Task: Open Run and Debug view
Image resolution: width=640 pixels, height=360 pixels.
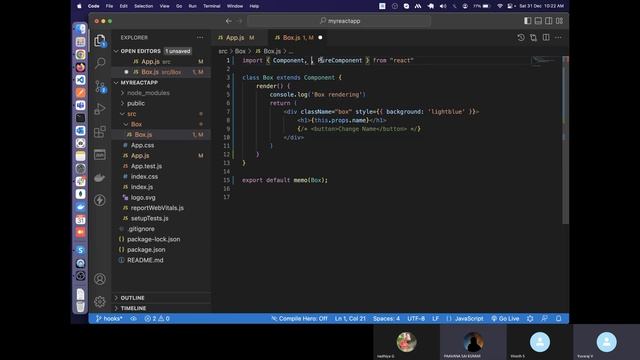Action: (100, 109)
